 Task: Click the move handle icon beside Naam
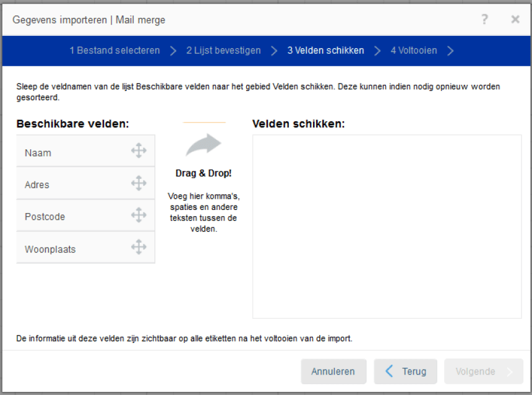(139, 150)
